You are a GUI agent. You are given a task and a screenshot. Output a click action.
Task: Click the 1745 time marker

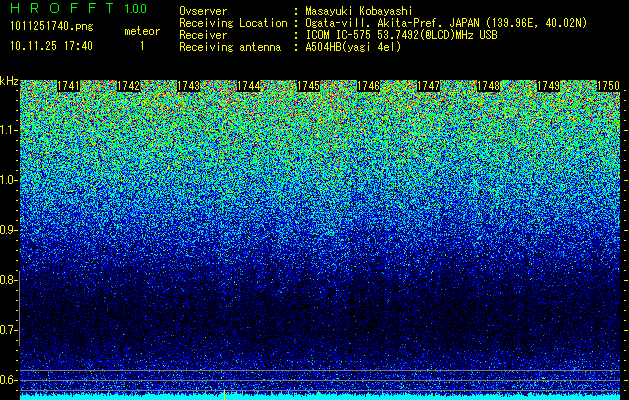coord(308,86)
